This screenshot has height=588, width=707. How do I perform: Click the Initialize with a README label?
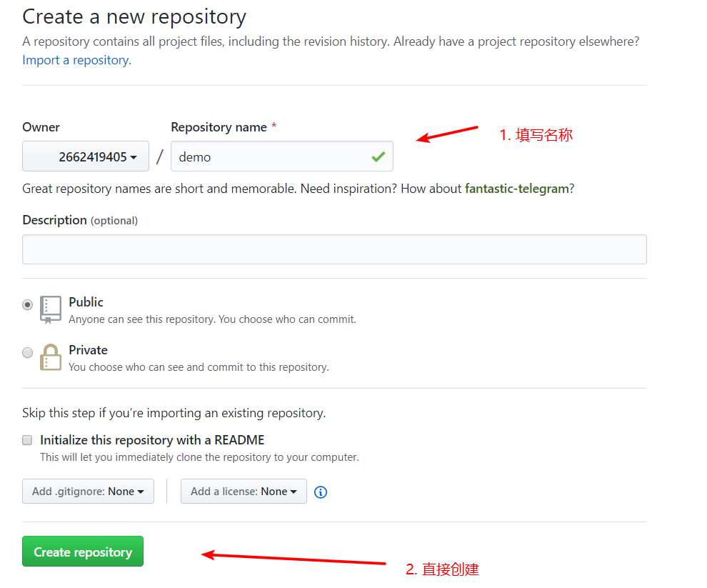coord(152,440)
